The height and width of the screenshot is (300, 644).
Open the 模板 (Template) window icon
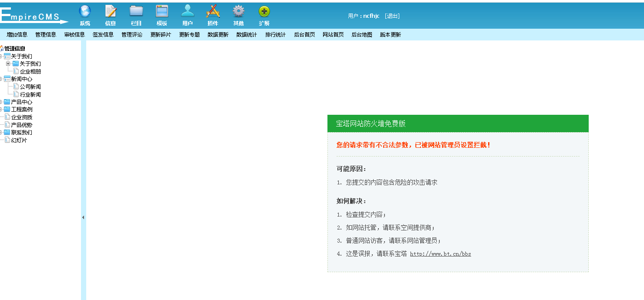click(162, 11)
